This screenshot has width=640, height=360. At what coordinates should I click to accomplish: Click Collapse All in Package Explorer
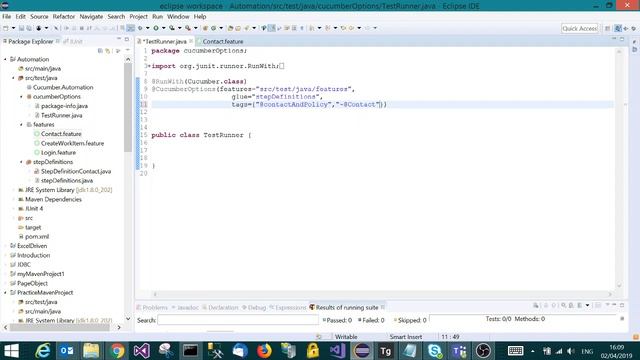tap(100, 51)
